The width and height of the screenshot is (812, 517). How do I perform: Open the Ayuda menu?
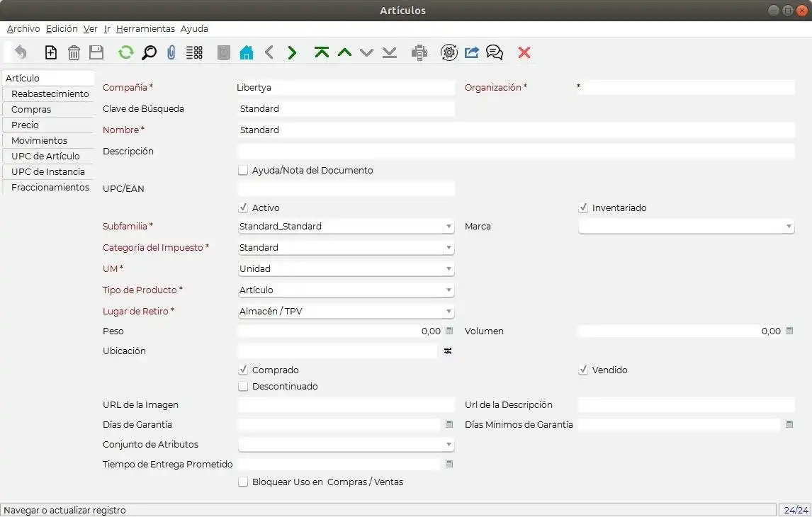coord(194,29)
